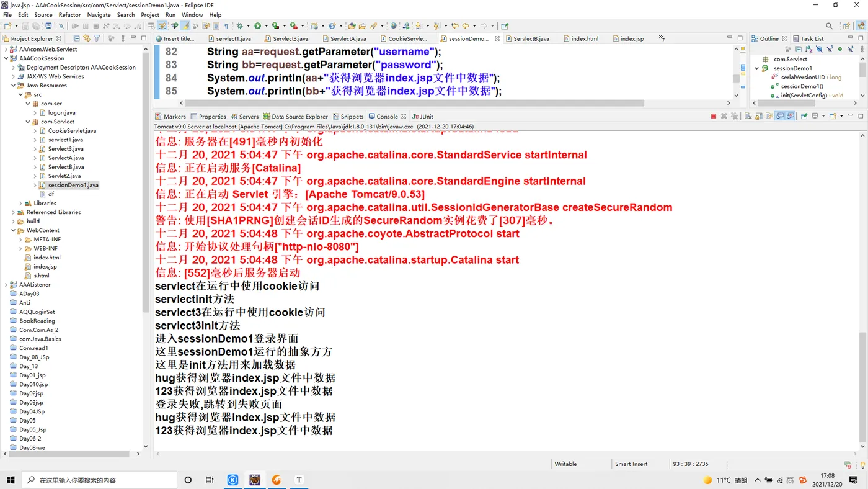Click the Back navigation arrow in toolbar
The width and height of the screenshot is (868, 489).
pos(466,26)
